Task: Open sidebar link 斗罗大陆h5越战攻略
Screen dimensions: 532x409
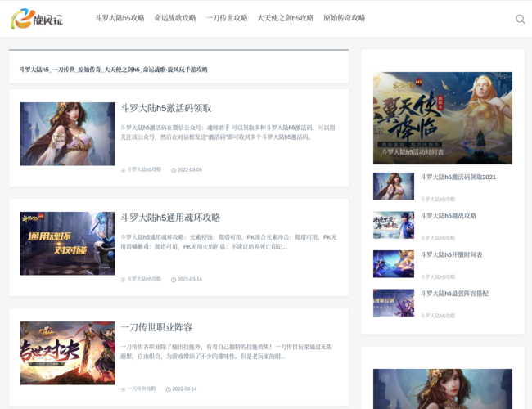Action: pos(449,216)
